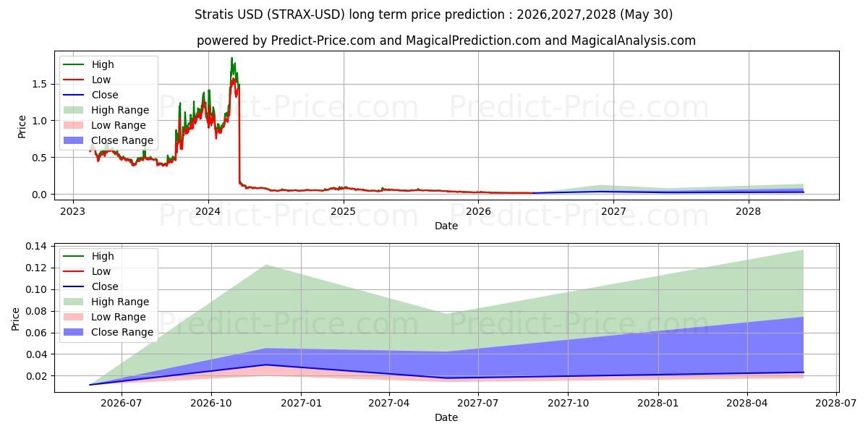Click the red Low legend line in top chart
The width and height of the screenshot is (868, 434).
[x=75, y=80]
